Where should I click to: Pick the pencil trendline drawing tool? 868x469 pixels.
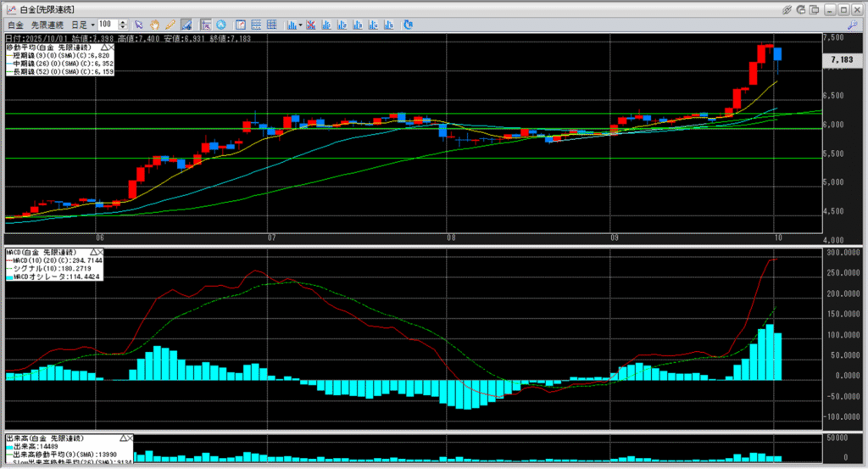(170, 25)
